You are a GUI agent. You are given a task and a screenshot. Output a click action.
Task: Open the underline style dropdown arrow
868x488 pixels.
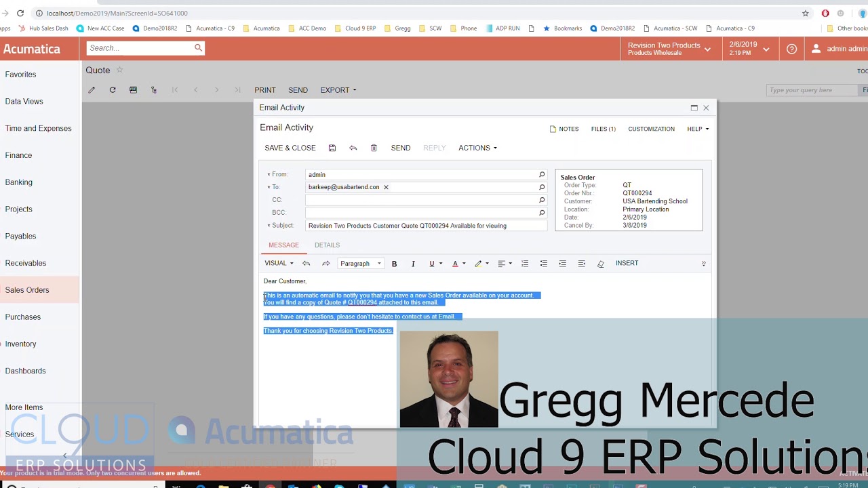441,264
